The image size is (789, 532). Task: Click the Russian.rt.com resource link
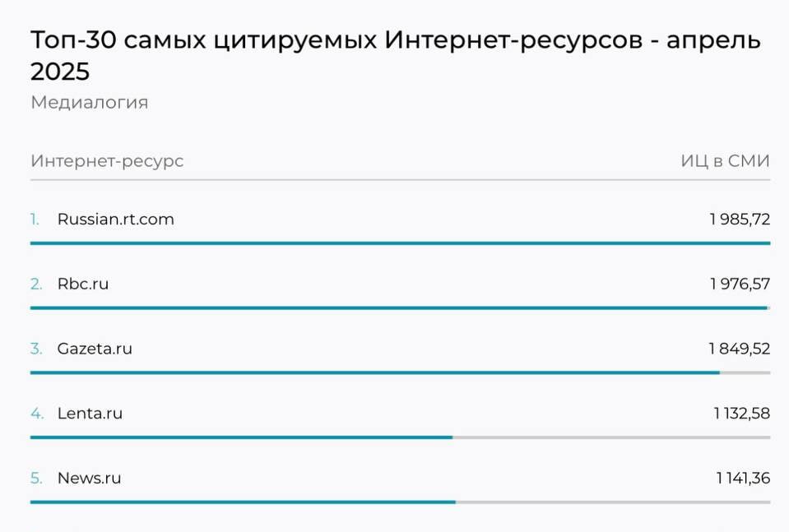click(115, 220)
